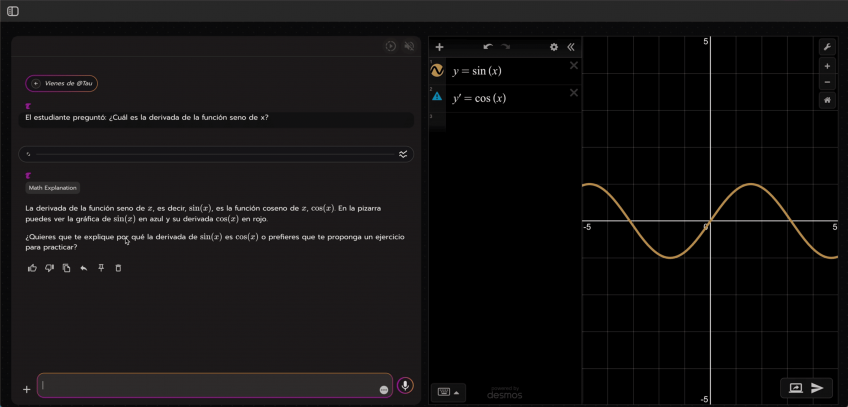Zoom in on the graph
This screenshot has height=407, width=848.
[x=827, y=66]
